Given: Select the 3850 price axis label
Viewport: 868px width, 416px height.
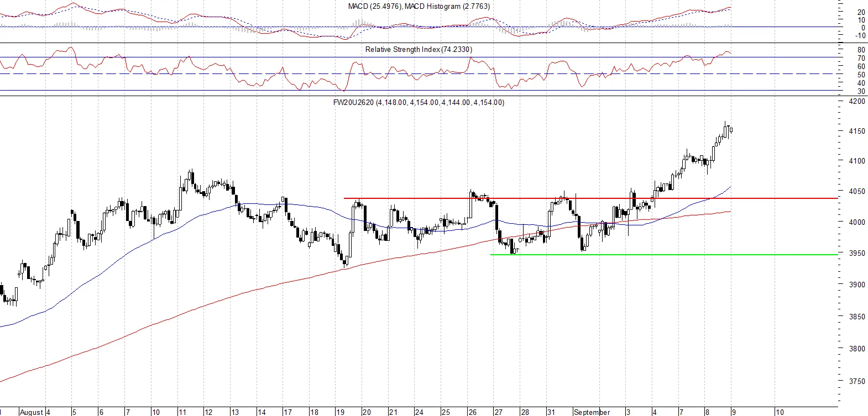Looking at the screenshot, I should tap(857, 317).
